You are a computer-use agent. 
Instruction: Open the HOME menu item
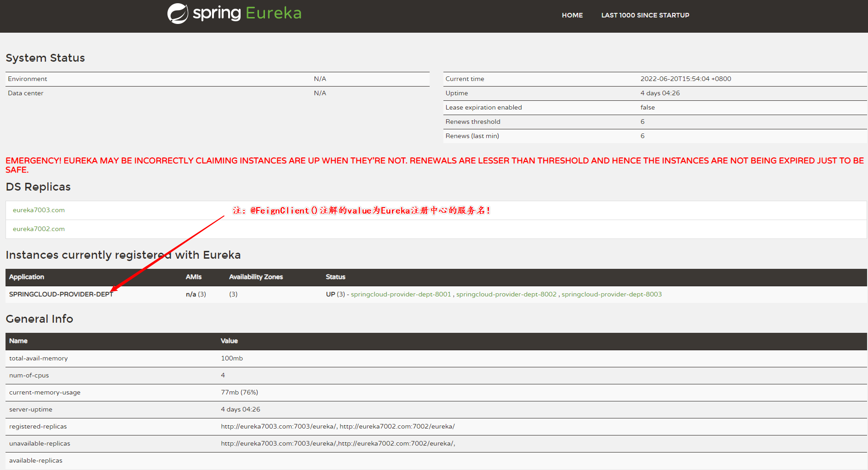pyautogui.click(x=572, y=15)
